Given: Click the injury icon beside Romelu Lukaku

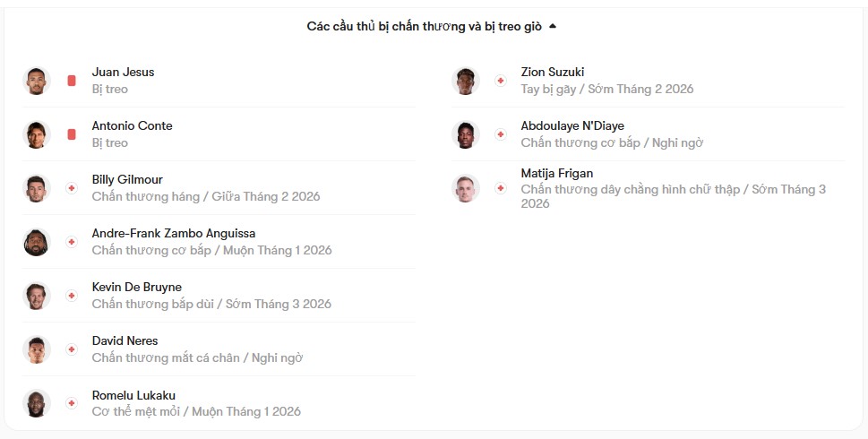Looking at the screenshot, I should click(72, 403).
